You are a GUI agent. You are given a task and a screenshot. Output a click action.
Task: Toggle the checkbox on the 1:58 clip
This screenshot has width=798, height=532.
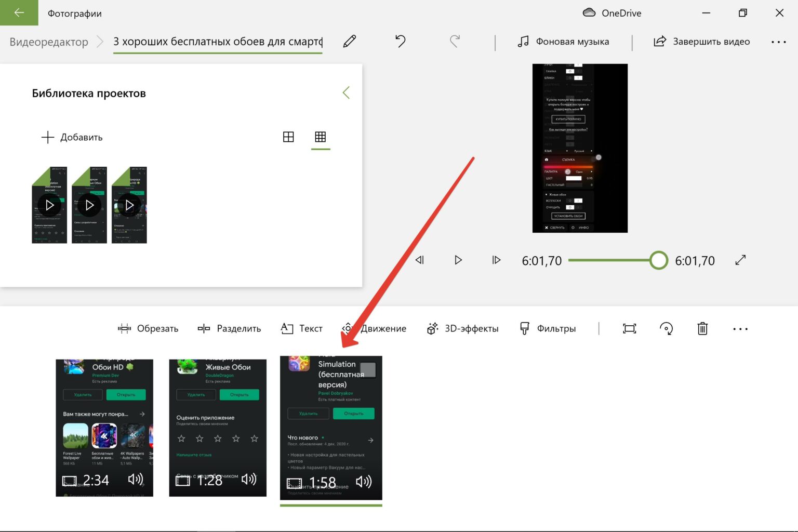368,370
